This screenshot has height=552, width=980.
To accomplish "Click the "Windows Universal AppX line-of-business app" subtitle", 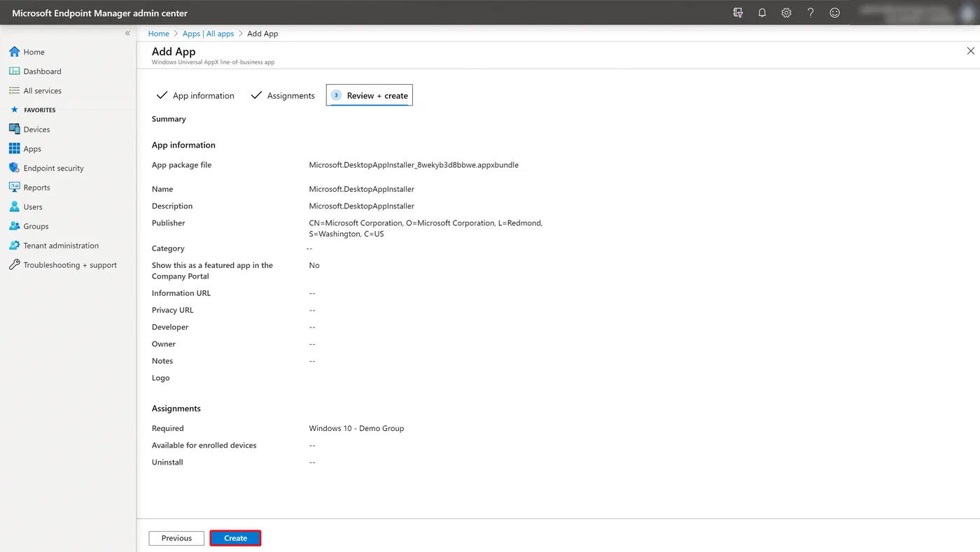I will pyautogui.click(x=213, y=62).
